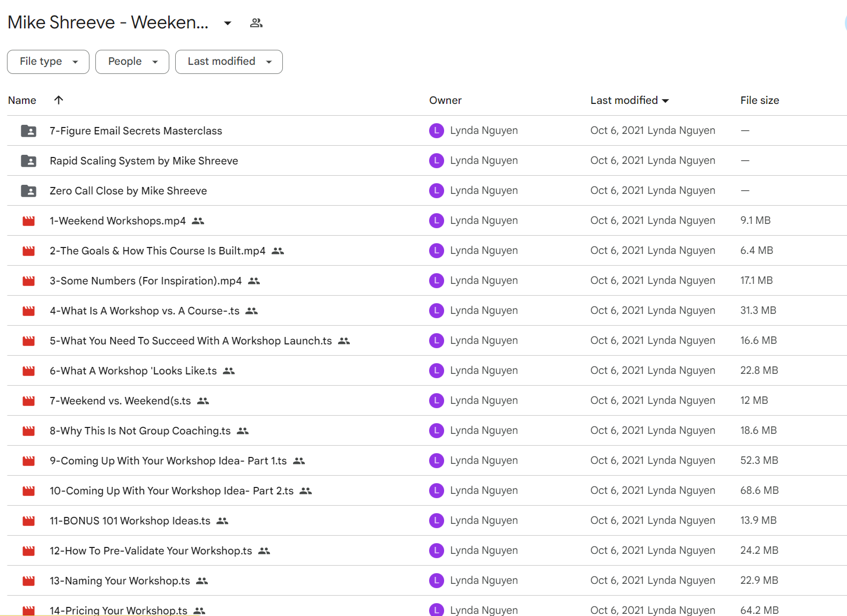Click the 52.3 MB file size value
The width and height of the screenshot is (847, 616).
pos(759,460)
